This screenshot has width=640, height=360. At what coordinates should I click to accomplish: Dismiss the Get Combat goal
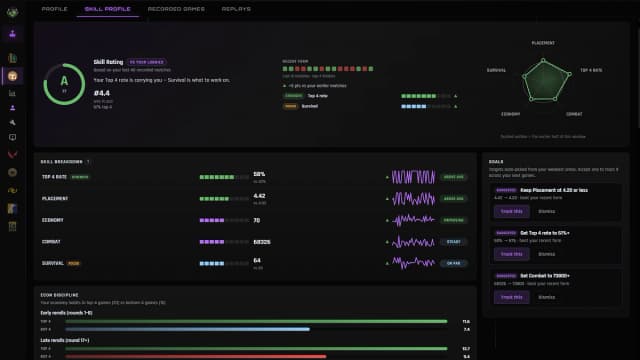coord(547,297)
